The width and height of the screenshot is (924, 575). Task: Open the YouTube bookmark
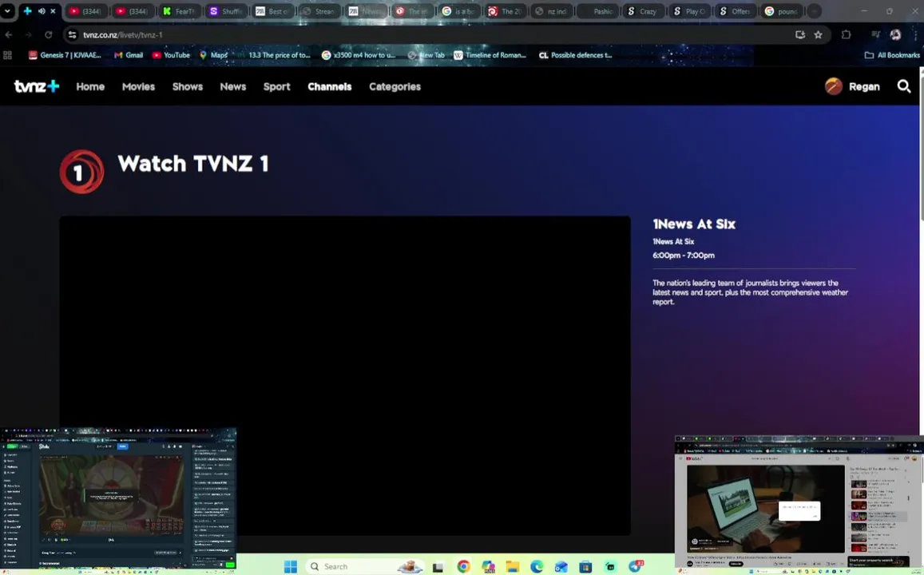[171, 55]
